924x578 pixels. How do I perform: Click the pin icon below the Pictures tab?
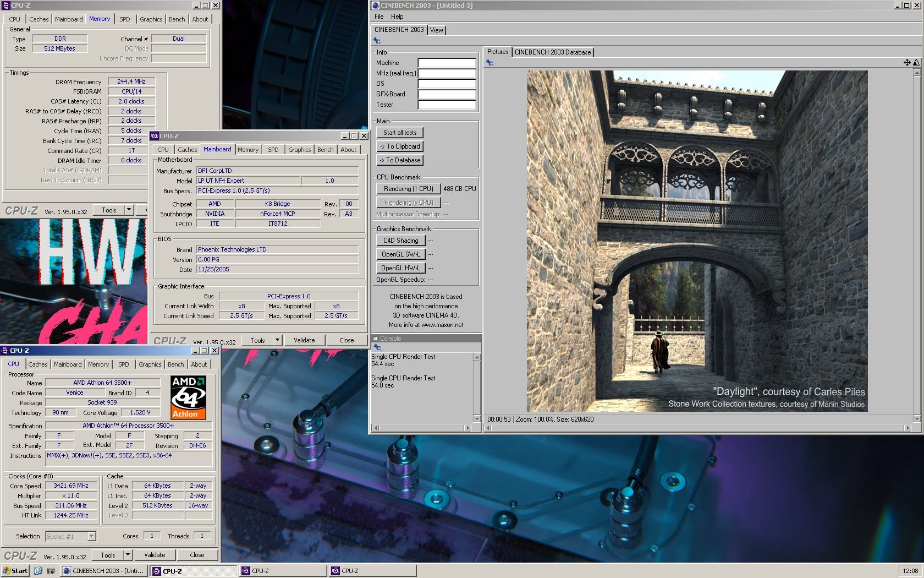pos(490,63)
